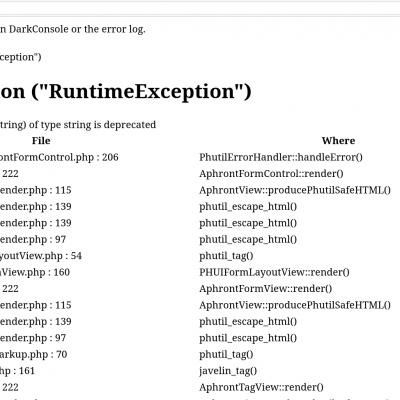The width and height of the screenshot is (400, 400).
Task: Click the Where column header
Action: click(338, 141)
